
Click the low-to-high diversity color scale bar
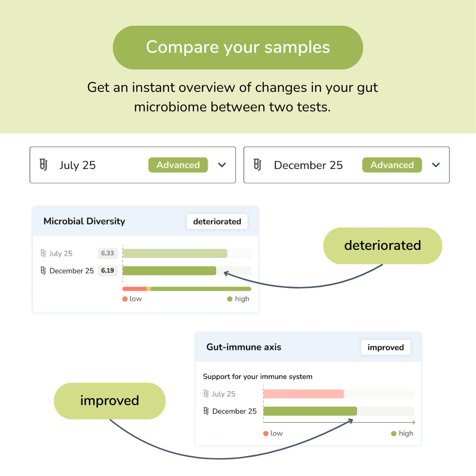187,289
